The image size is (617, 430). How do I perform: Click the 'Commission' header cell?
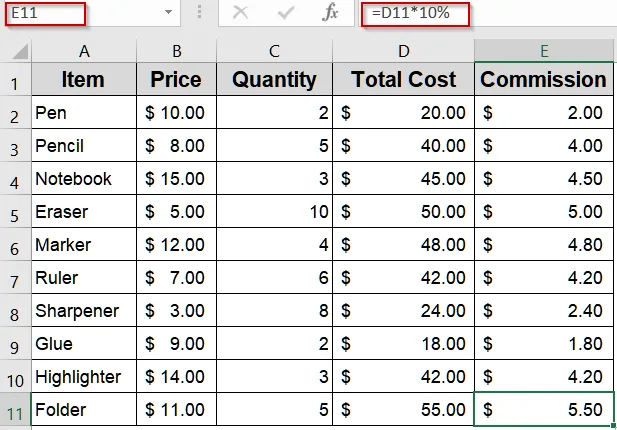(x=544, y=79)
